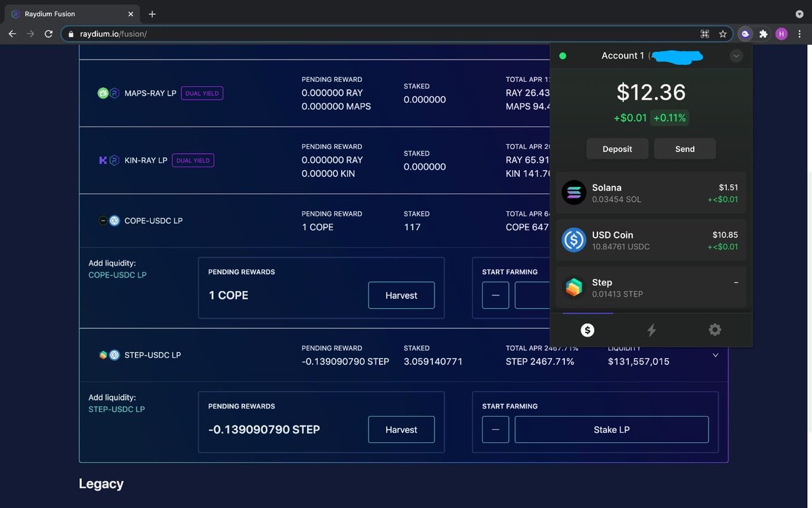Click the MAPS-RAY pool token icons
Viewport: 812px width, 508px height.
pos(108,93)
